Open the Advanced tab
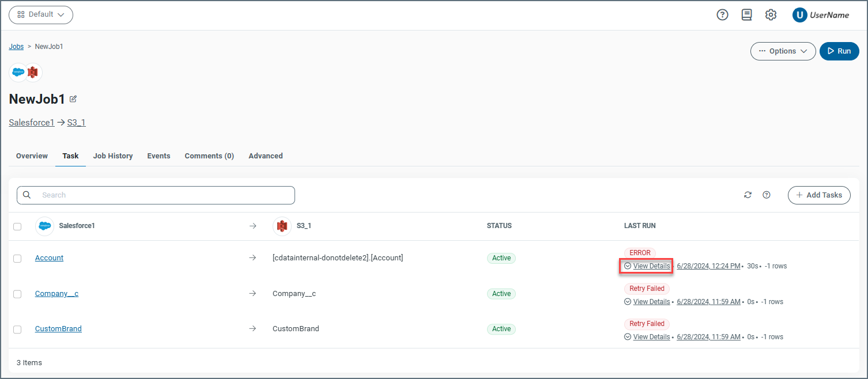 [265, 156]
